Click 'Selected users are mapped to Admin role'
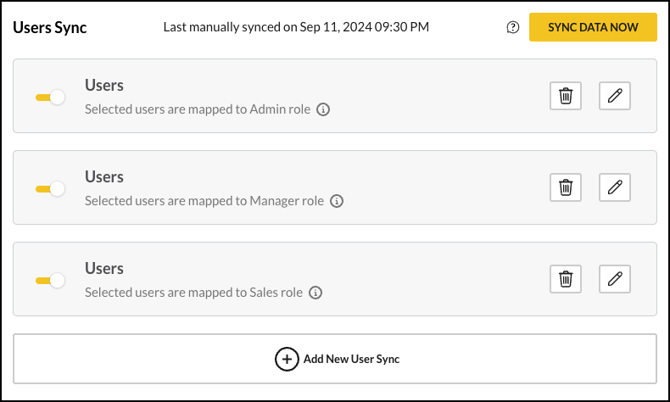670x402 pixels. (197, 109)
